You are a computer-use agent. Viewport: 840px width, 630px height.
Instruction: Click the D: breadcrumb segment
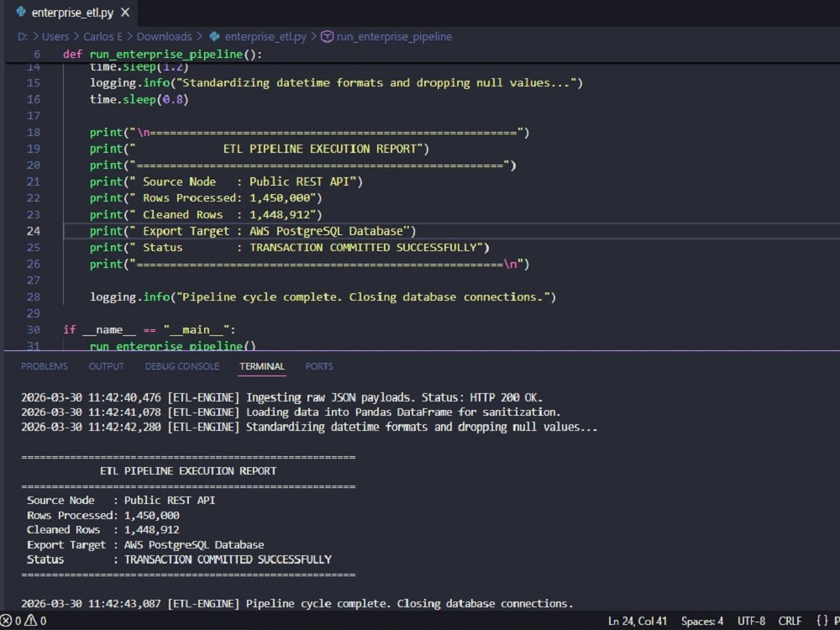pos(23,36)
